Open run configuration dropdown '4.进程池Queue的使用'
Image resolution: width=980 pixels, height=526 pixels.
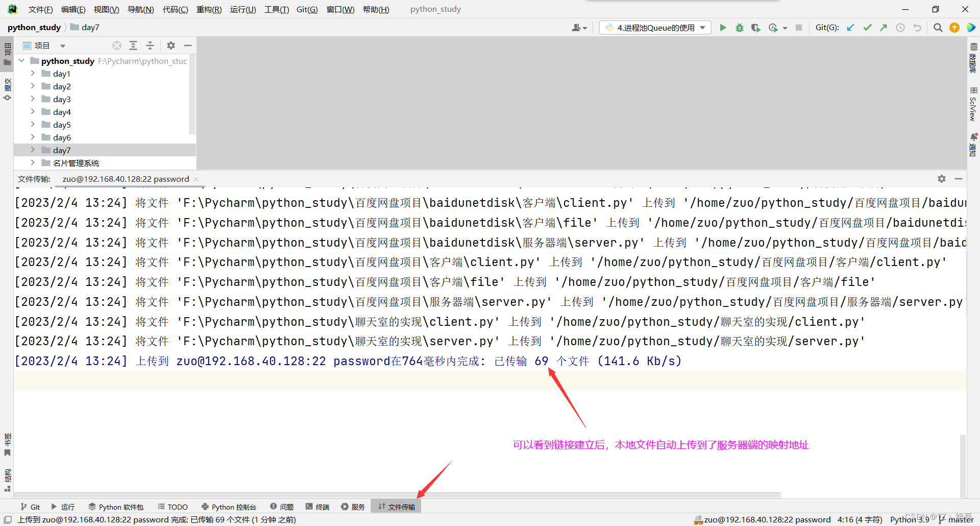[x=655, y=28]
